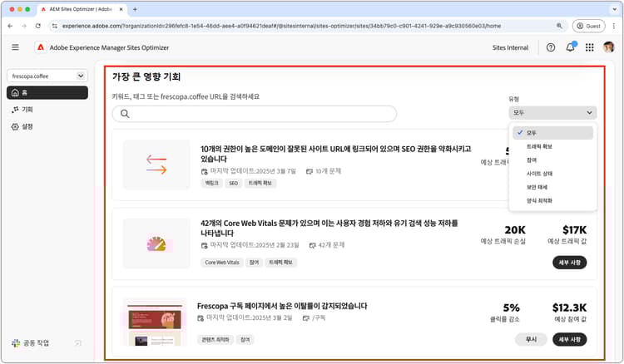This screenshot has width=624, height=364.
Task: Select 양식 최적화 filter option
Action: (539, 200)
